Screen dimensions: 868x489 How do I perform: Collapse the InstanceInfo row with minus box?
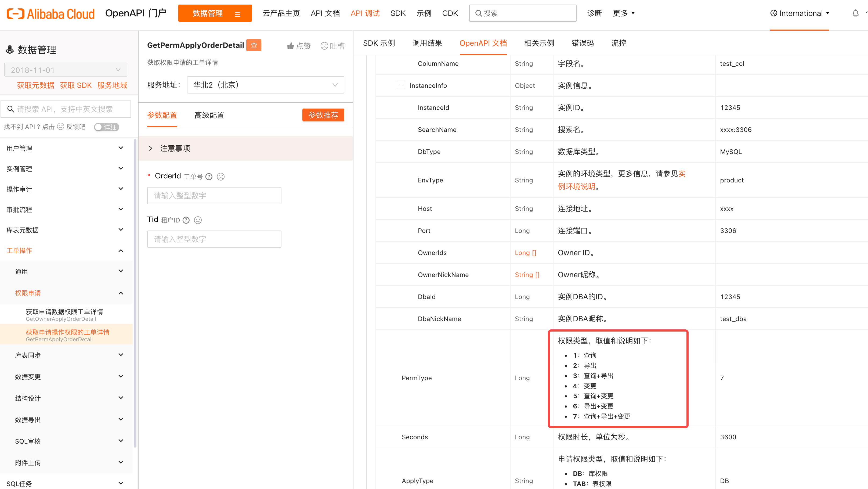[x=401, y=85]
